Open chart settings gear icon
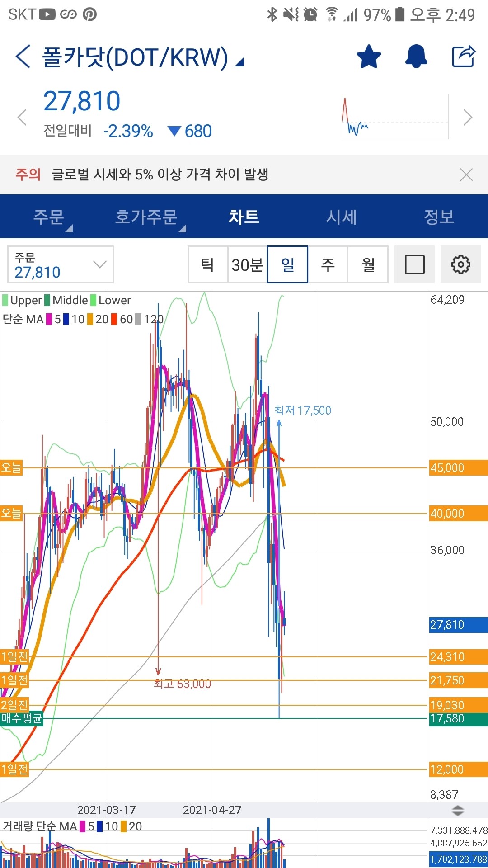The height and width of the screenshot is (868, 488). point(460,264)
